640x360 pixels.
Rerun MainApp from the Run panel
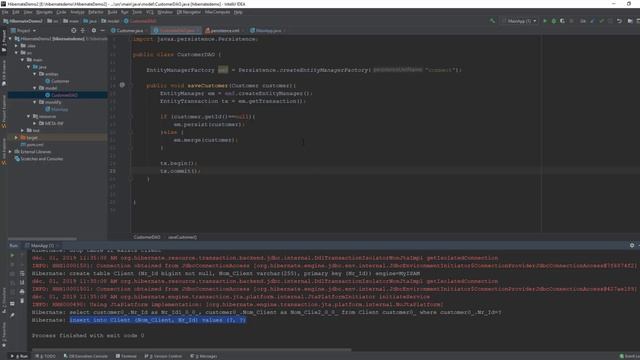(x=12, y=255)
